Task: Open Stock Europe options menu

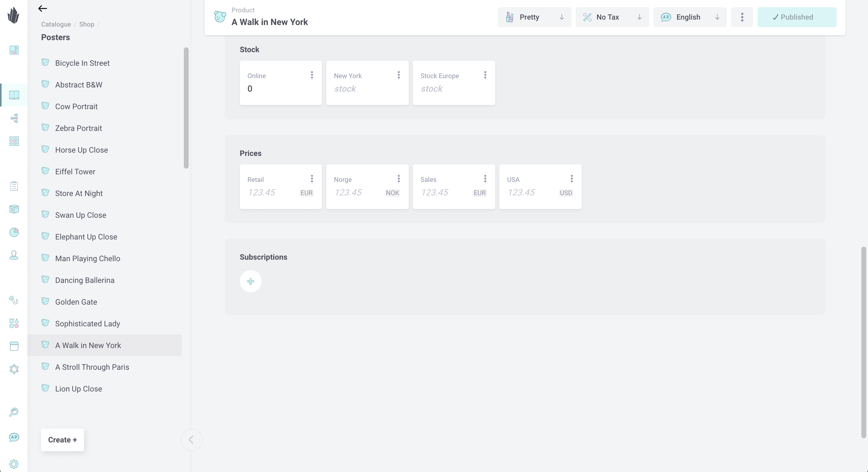Action: [x=485, y=75]
